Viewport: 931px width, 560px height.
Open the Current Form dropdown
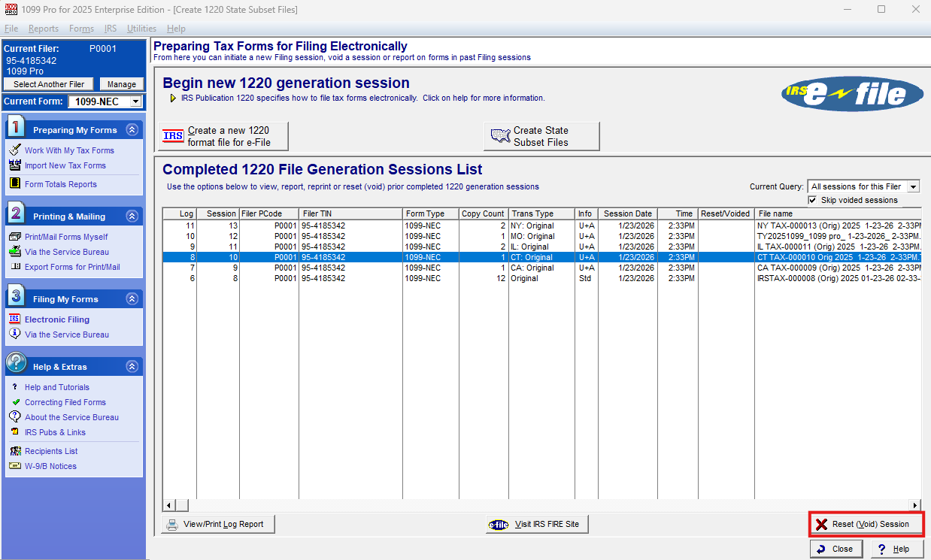(135, 101)
